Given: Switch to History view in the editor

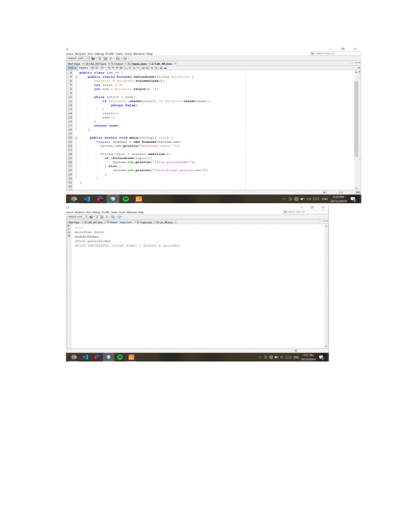Looking at the screenshot, I should [83, 68].
